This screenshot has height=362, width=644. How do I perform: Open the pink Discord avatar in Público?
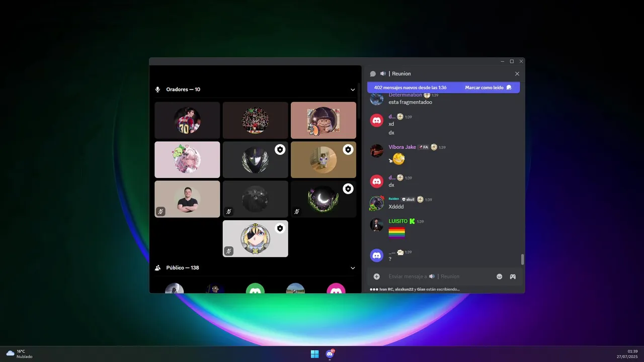(336, 289)
